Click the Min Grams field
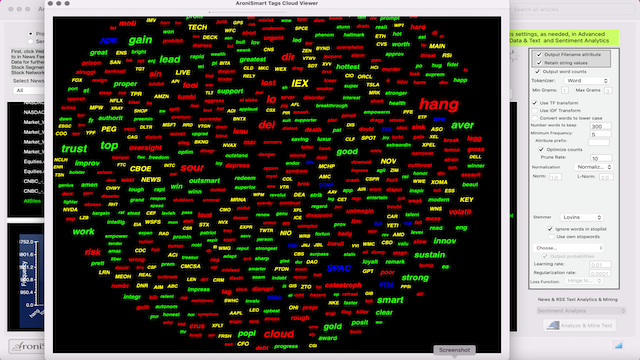The image size is (640, 360). pyautogui.click(x=564, y=90)
